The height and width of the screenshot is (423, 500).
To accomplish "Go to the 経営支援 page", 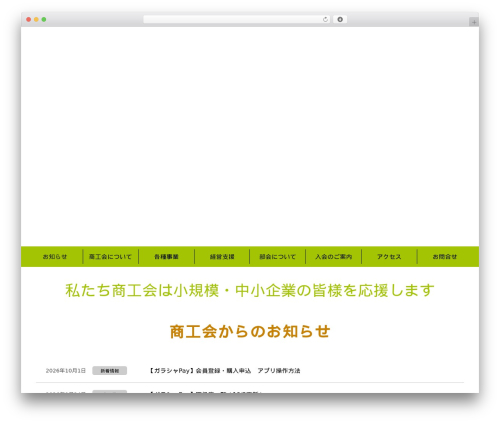I will point(222,257).
